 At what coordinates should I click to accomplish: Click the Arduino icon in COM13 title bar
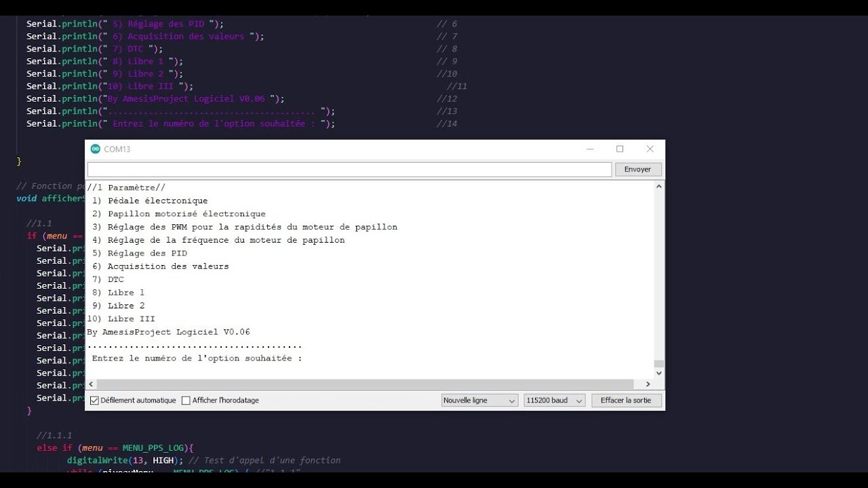coord(95,149)
